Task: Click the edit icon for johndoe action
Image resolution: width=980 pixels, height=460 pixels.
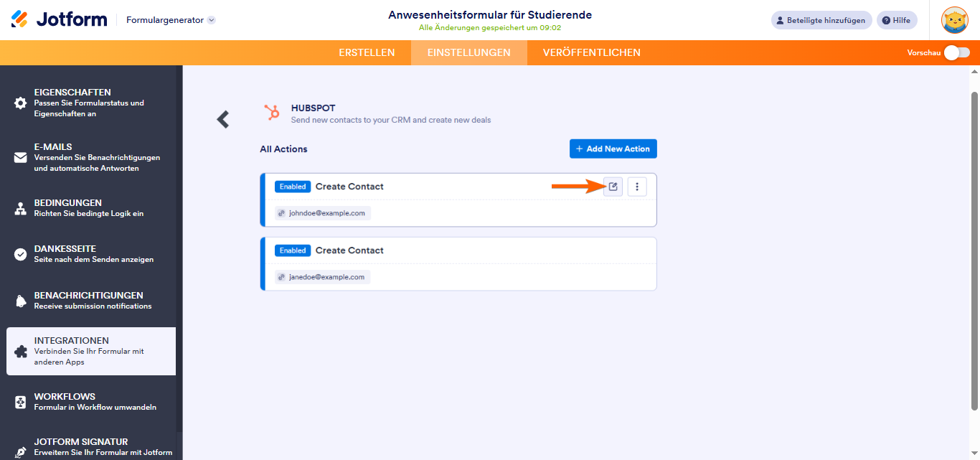Action: (x=613, y=187)
